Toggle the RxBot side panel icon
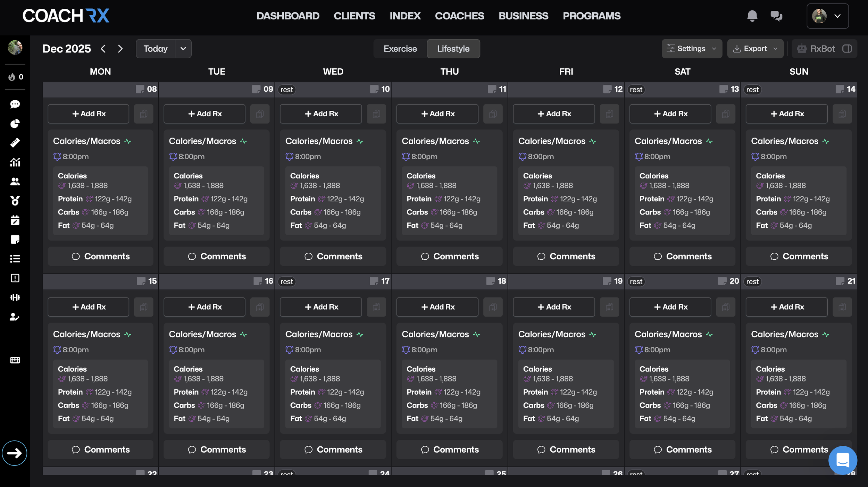This screenshot has width=868, height=487. click(x=848, y=49)
